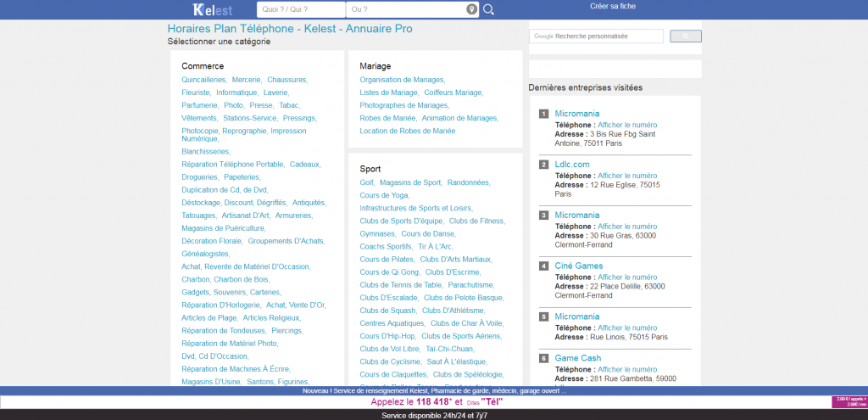Click the 'Sélectionner une catégorie' heading text
This screenshot has width=868, height=420.
[x=220, y=42]
